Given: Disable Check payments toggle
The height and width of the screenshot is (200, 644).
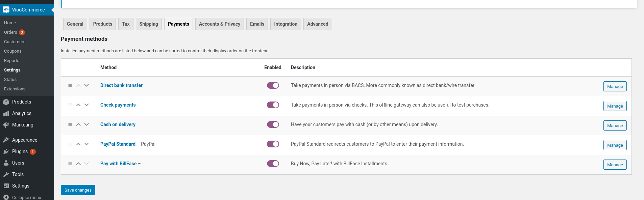Looking at the screenshot, I should tap(273, 105).
